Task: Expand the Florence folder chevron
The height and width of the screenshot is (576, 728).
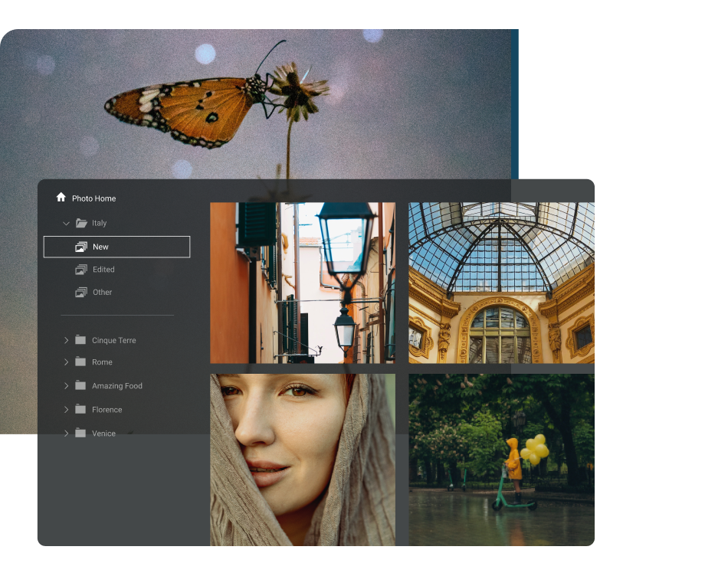Action: [66, 409]
